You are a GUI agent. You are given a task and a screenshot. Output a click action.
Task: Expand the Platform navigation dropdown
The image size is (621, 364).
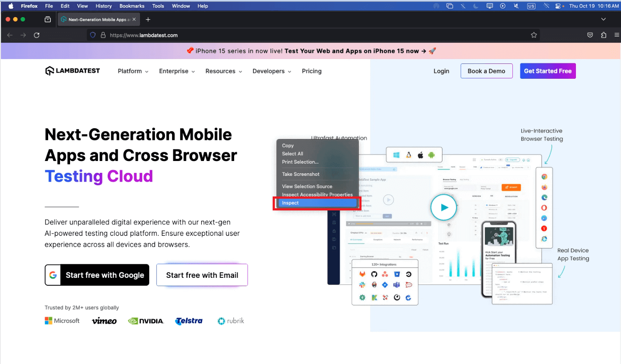[x=133, y=71]
